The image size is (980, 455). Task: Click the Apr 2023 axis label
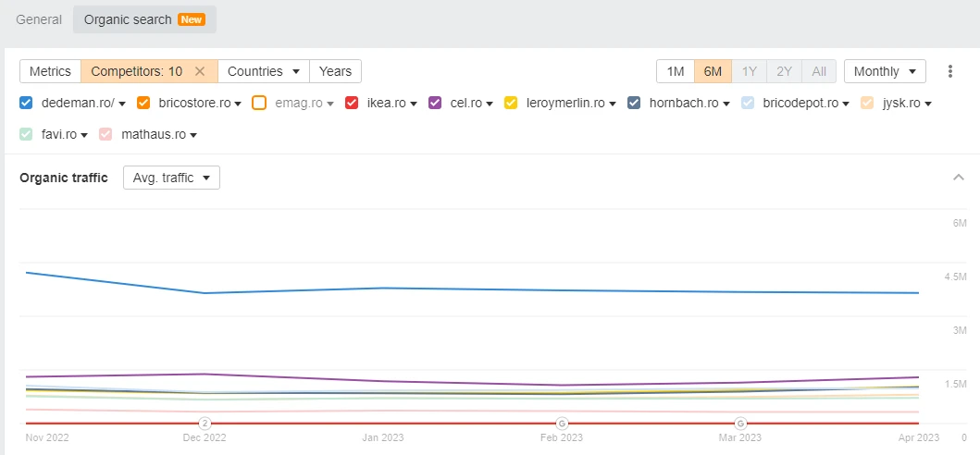[919, 437]
